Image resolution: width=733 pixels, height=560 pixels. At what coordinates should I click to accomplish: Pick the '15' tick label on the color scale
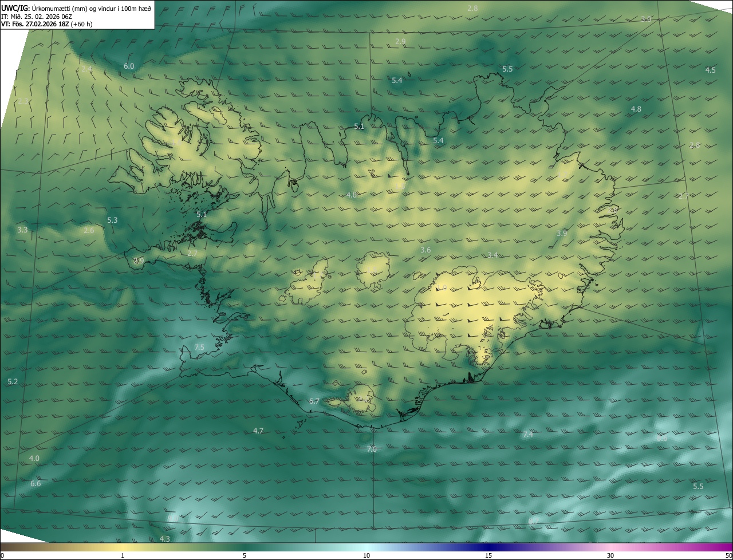coord(488,555)
